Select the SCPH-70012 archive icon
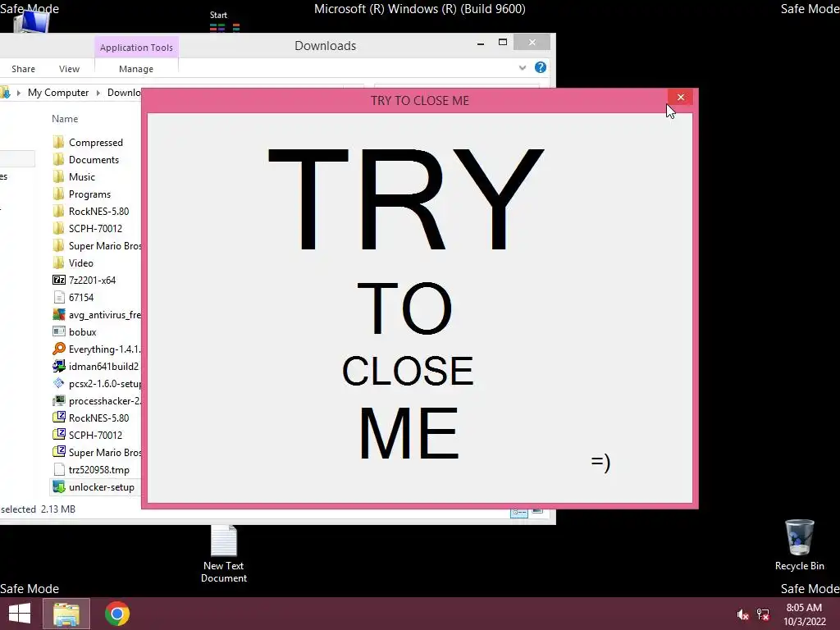This screenshot has width=840, height=630. click(59, 435)
